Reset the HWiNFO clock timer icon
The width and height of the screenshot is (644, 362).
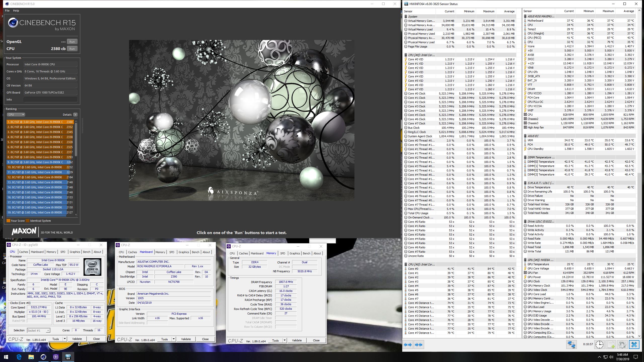pos(599,344)
